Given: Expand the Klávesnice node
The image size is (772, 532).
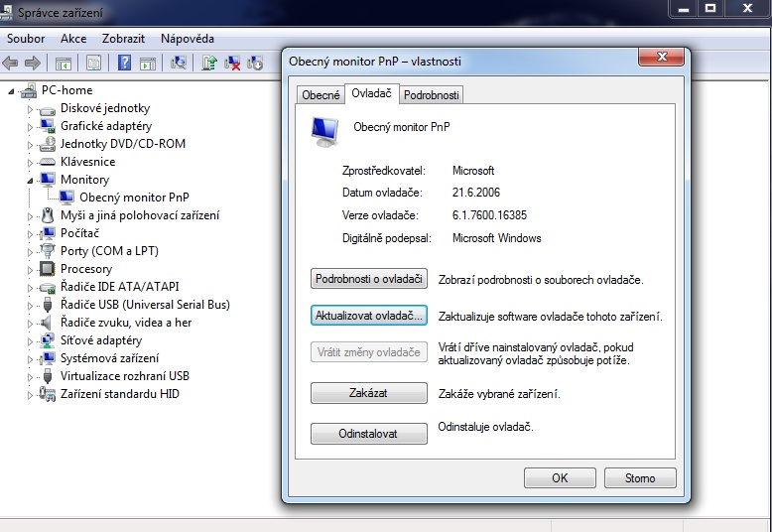Looking at the screenshot, I should pos(30,162).
